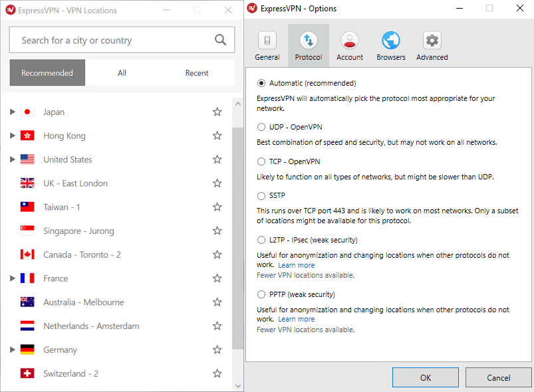Screen dimensions: 534x392
Task: Click the locations list scrollbar thumb
Action: tap(237, 239)
